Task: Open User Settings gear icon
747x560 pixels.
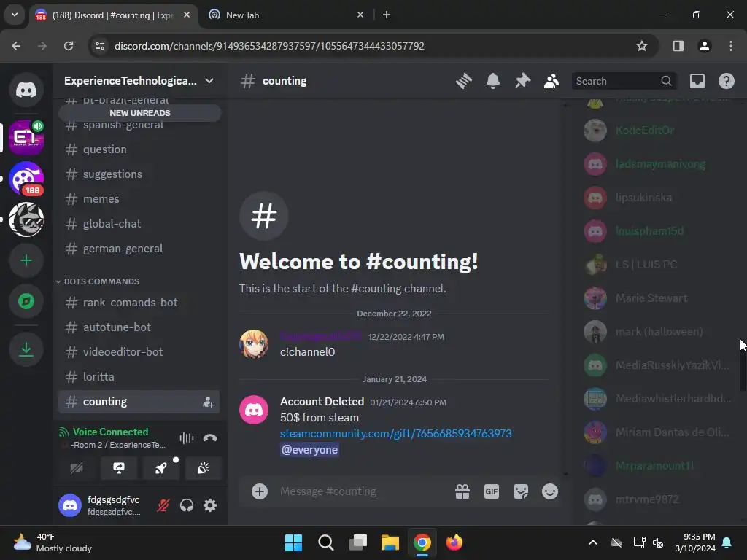Action: pos(210,505)
